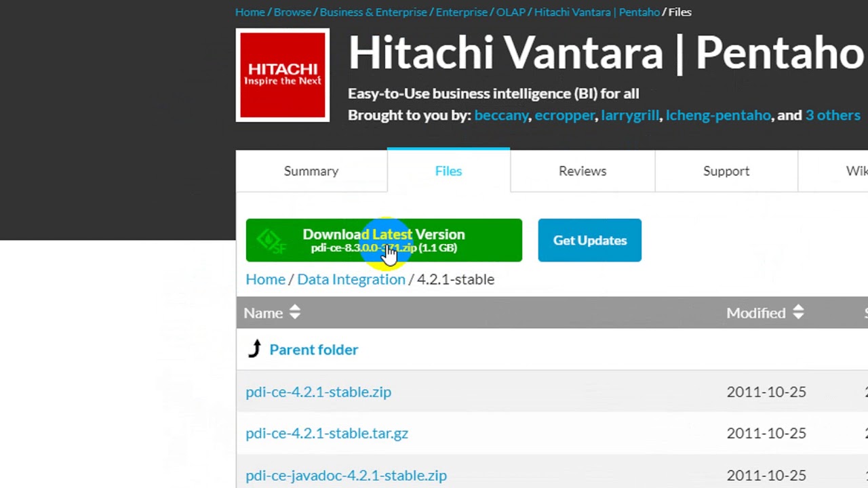The width and height of the screenshot is (868, 488).
Task: Open the lcheng-pentaho contributor profile
Action: (718, 115)
